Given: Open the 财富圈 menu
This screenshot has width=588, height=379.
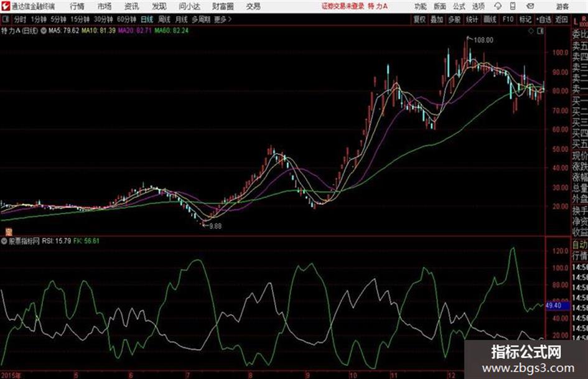Looking at the screenshot, I should pos(223,6).
